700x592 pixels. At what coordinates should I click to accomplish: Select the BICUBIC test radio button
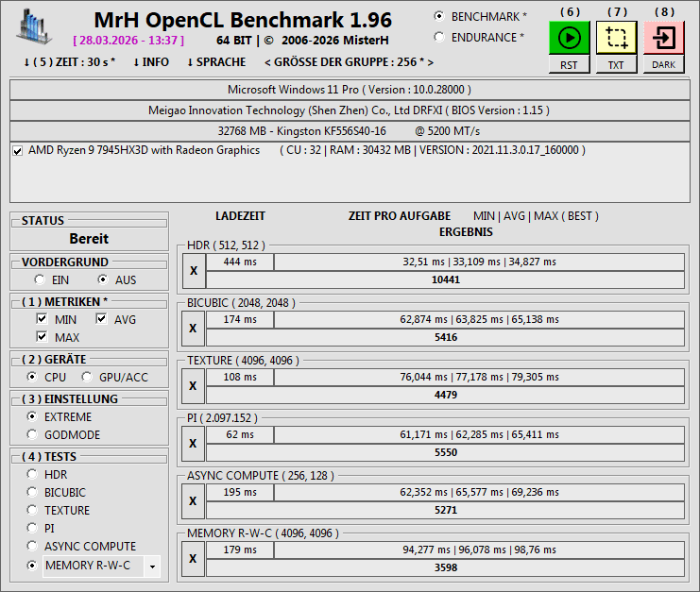pos(32,492)
